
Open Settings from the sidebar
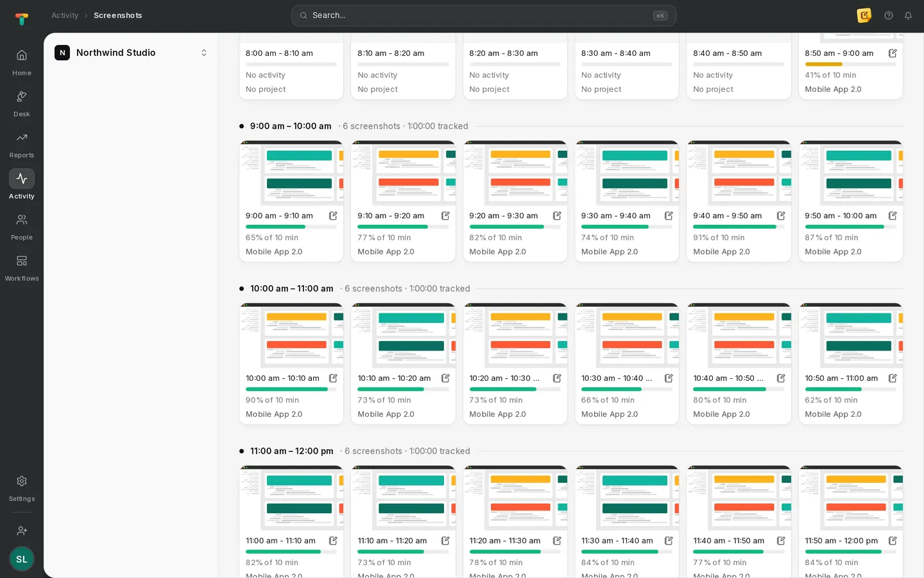pos(22,488)
